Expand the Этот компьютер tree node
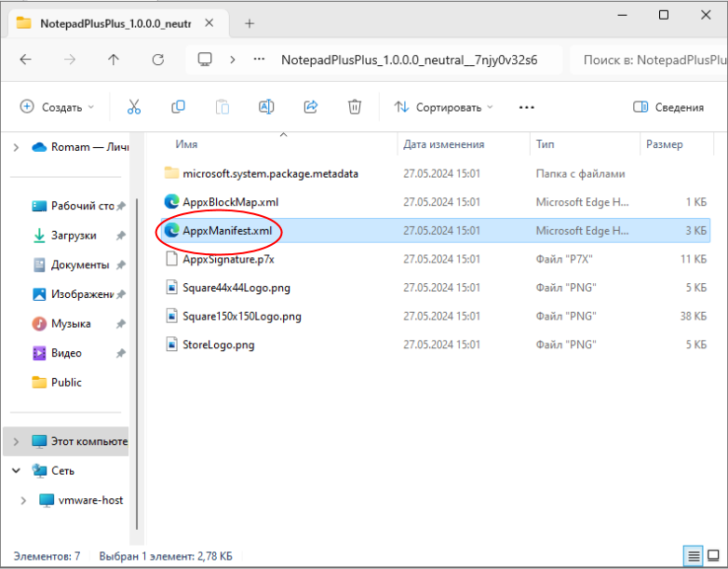Image resolution: width=728 pixels, height=569 pixels. coord(16,441)
